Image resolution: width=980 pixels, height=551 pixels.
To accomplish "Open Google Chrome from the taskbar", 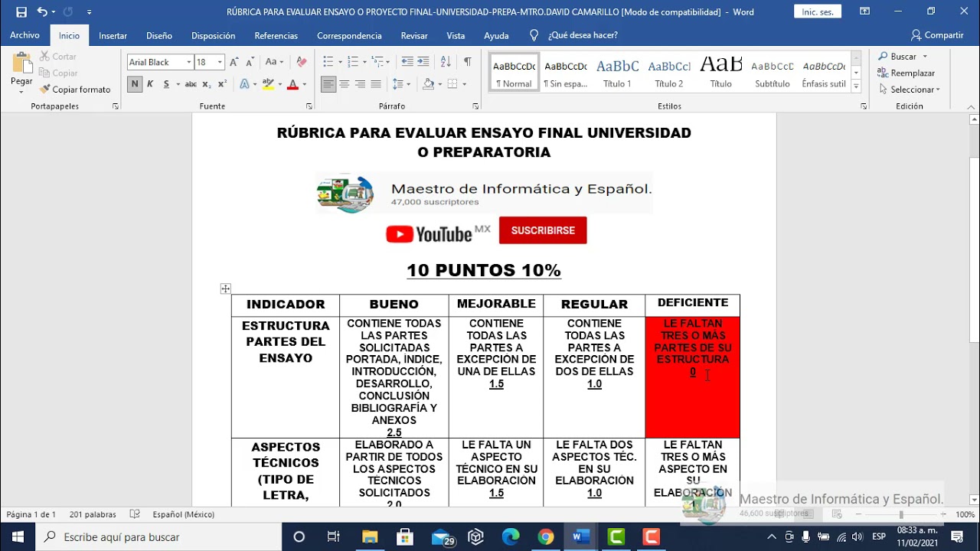I will click(x=545, y=537).
